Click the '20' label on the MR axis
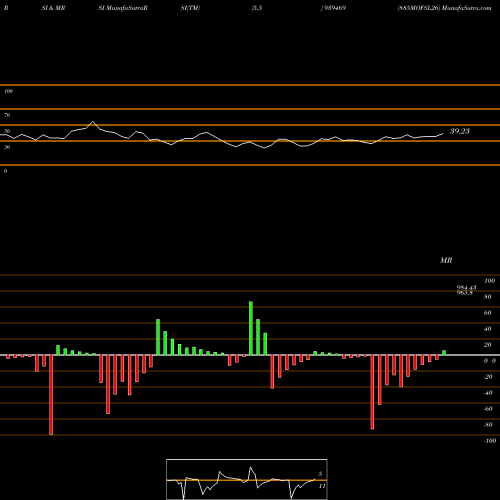 488,345
